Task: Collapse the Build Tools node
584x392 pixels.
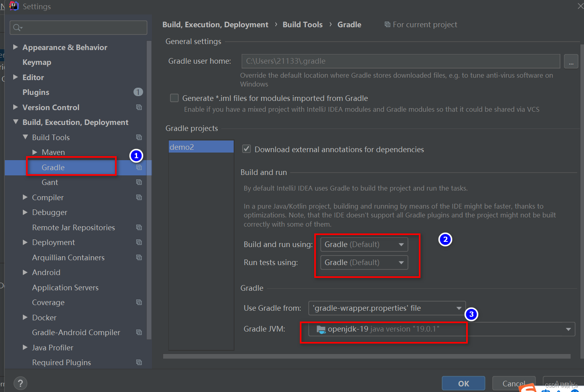Action: 25,137
